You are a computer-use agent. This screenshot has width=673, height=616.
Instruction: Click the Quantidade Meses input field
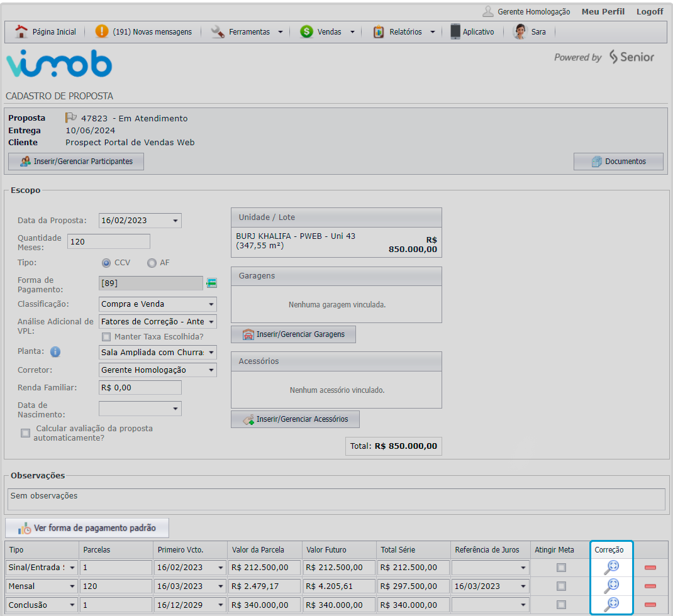click(x=109, y=241)
